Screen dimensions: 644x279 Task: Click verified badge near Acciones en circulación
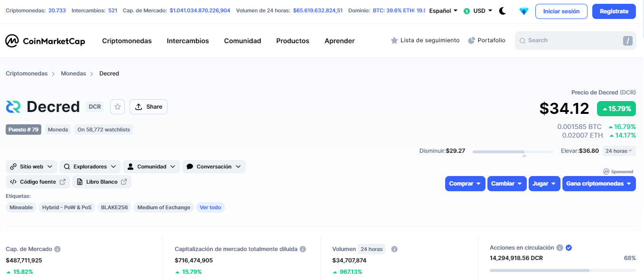tap(569, 248)
